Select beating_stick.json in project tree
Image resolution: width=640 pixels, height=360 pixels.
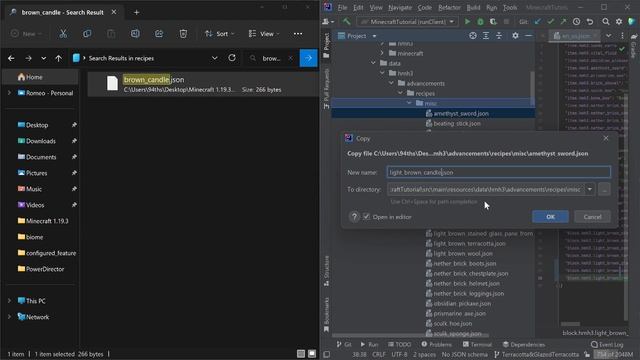tap(457, 124)
